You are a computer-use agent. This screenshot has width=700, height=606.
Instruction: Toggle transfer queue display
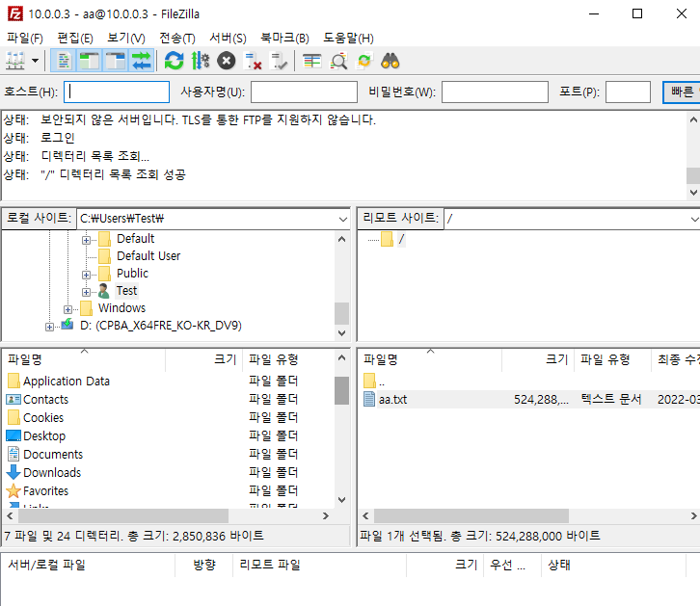point(141,61)
